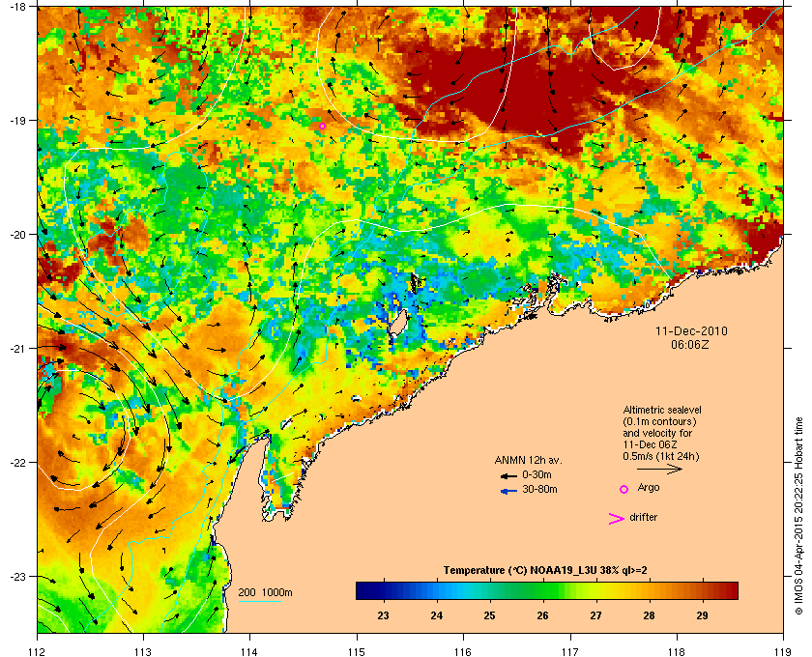Click the drifter legend label
The image size is (812, 657).
click(x=643, y=517)
